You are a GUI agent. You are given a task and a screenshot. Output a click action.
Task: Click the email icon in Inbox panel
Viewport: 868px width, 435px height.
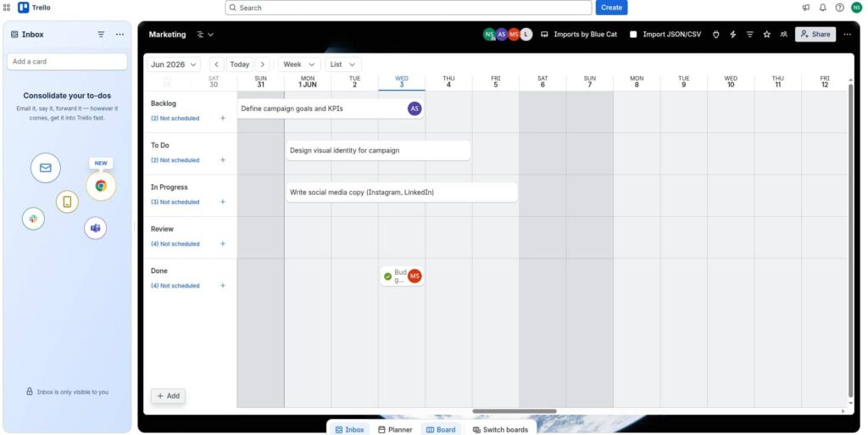pos(46,168)
